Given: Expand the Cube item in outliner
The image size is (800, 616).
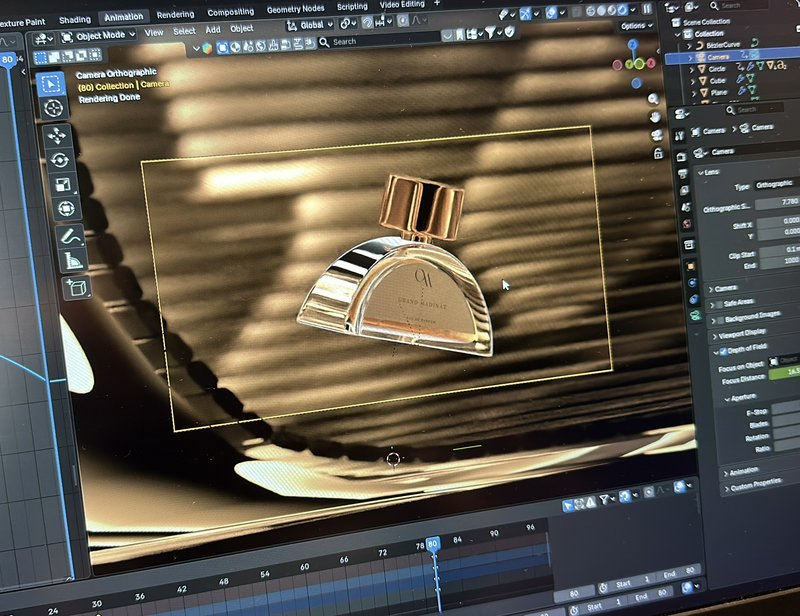Looking at the screenshot, I should 692,81.
